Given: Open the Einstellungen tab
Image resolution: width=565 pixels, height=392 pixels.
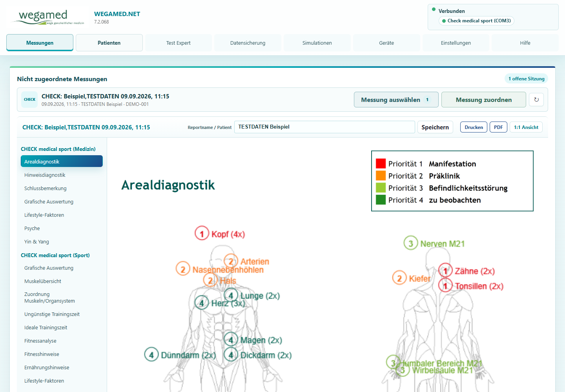Looking at the screenshot, I should tap(456, 43).
